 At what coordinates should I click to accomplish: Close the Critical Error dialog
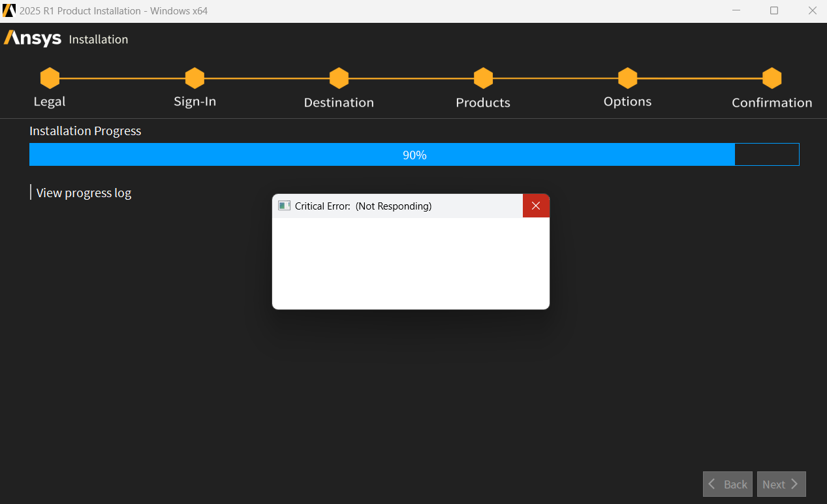536,206
